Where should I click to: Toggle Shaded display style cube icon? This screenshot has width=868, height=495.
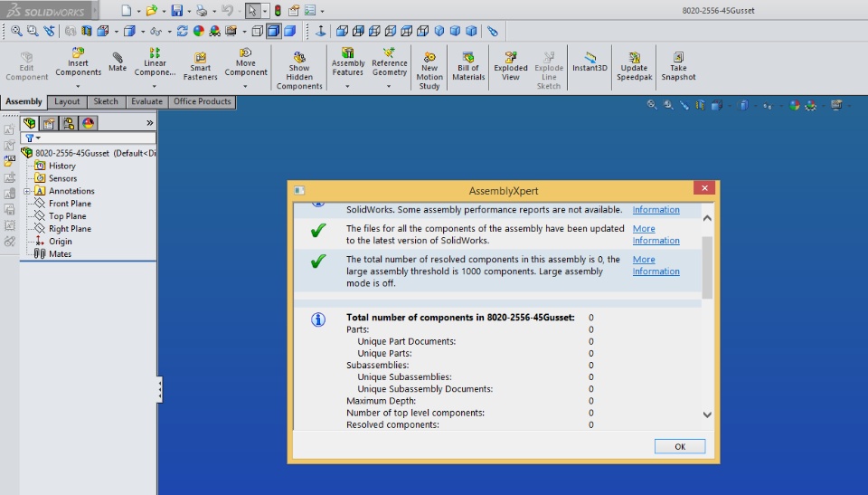pyautogui.click(x=289, y=31)
